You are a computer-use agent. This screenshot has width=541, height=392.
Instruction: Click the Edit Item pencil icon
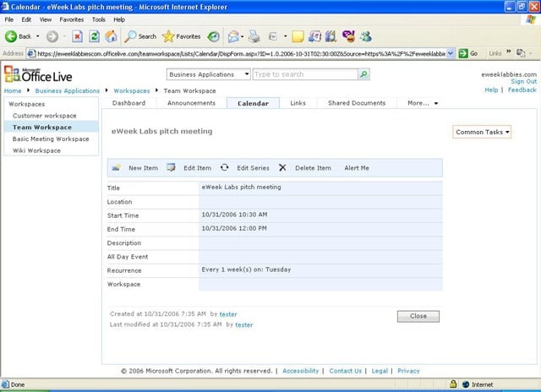click(171, 167)
